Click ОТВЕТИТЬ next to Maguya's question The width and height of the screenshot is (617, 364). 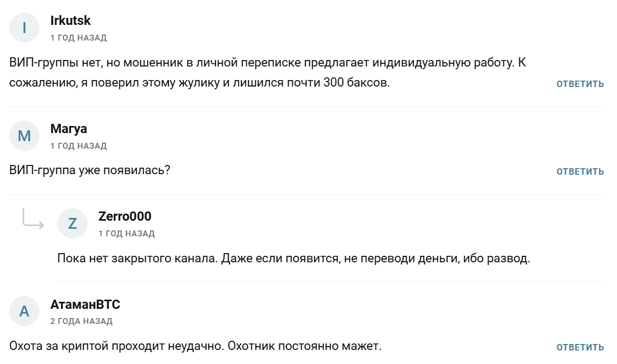579,170
